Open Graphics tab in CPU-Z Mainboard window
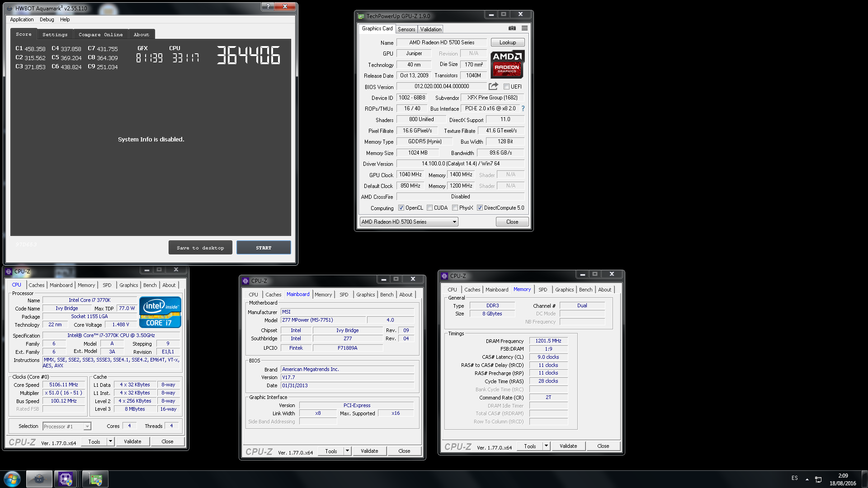 [x=365, y=295]
